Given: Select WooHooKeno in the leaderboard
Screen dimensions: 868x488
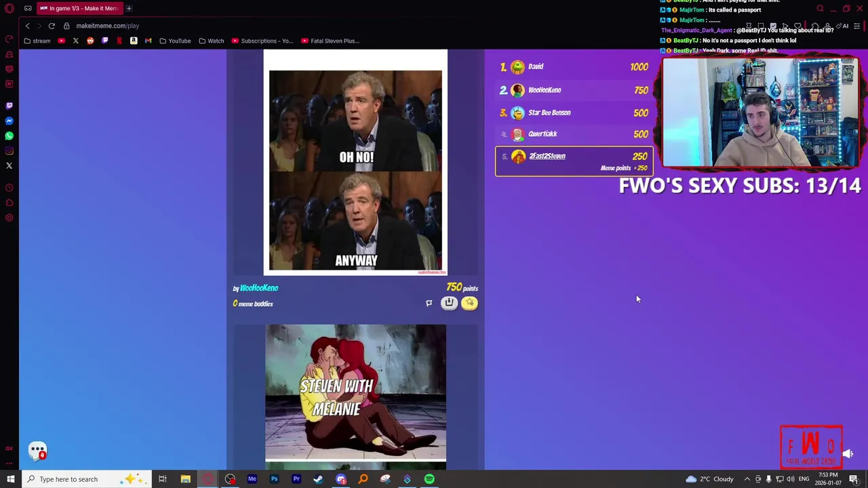Looking at the screenshot, I should click(x=574, y=90).
